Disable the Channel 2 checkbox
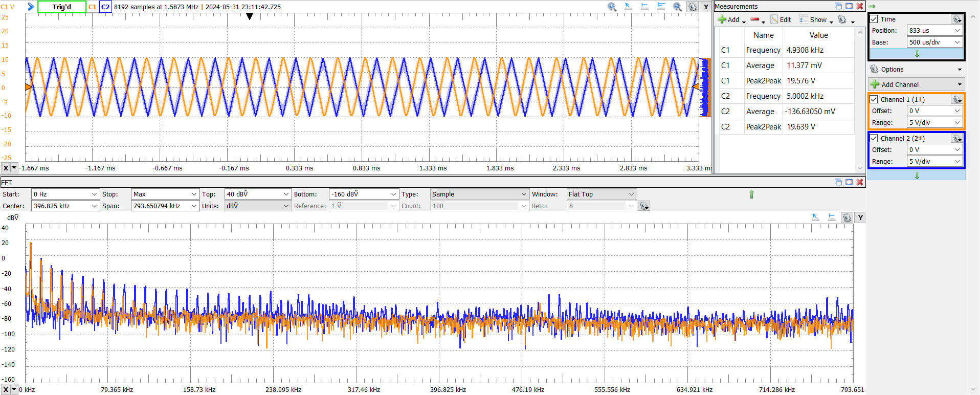980x395 pixels. tap(874, 138)
